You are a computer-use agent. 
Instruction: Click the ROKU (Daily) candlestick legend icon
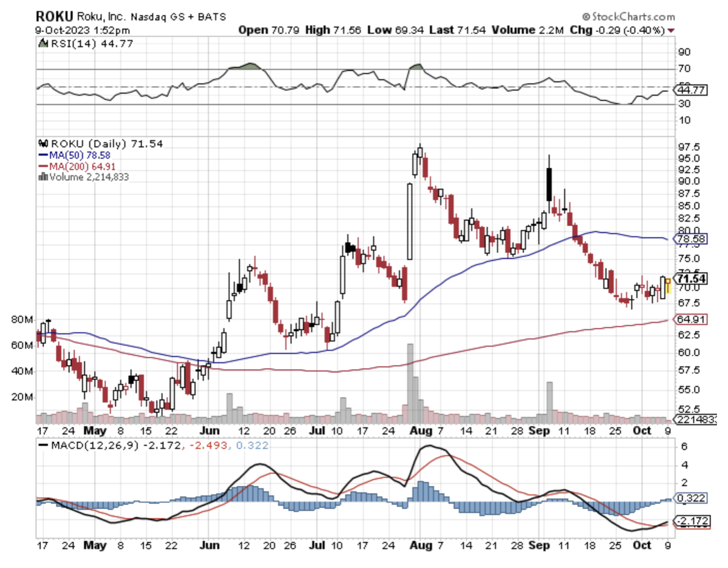tap(44, 144)
